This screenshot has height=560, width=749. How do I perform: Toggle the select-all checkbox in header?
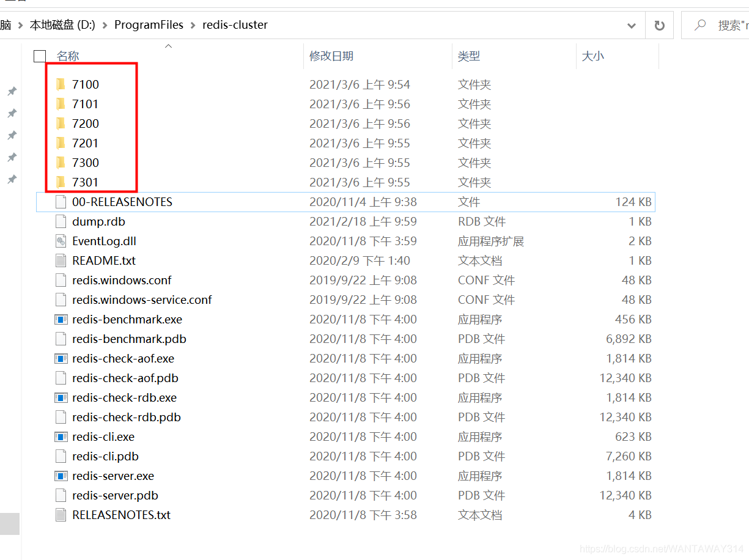(x=40, y=56)
